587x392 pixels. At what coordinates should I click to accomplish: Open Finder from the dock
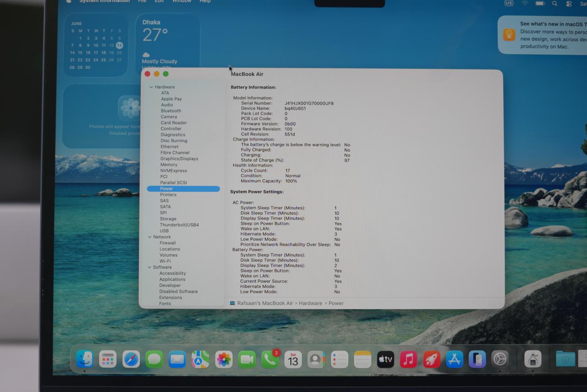(x=85, y=359)
